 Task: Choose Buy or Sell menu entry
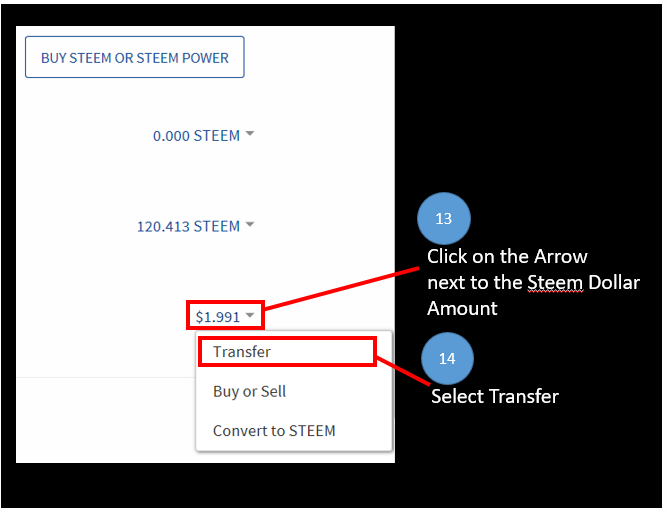[x=250, y=391]
